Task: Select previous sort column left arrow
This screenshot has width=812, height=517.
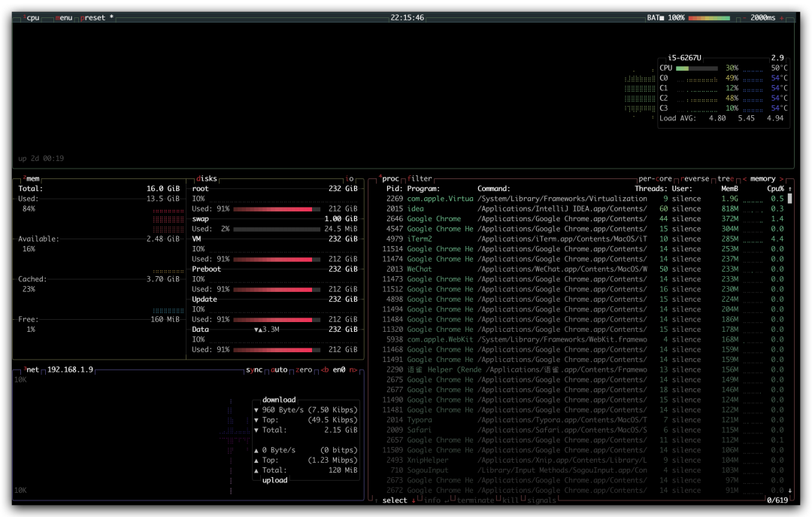Action: [744, 178]
